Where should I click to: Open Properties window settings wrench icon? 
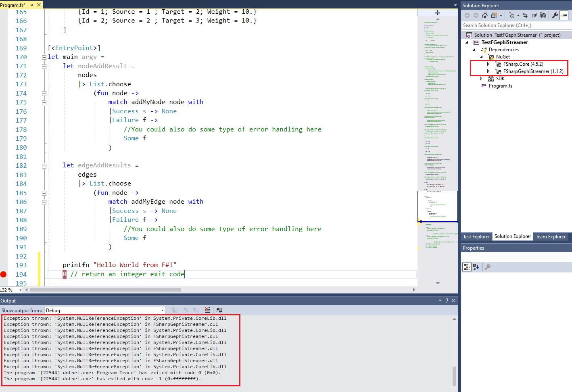(488, 267)
